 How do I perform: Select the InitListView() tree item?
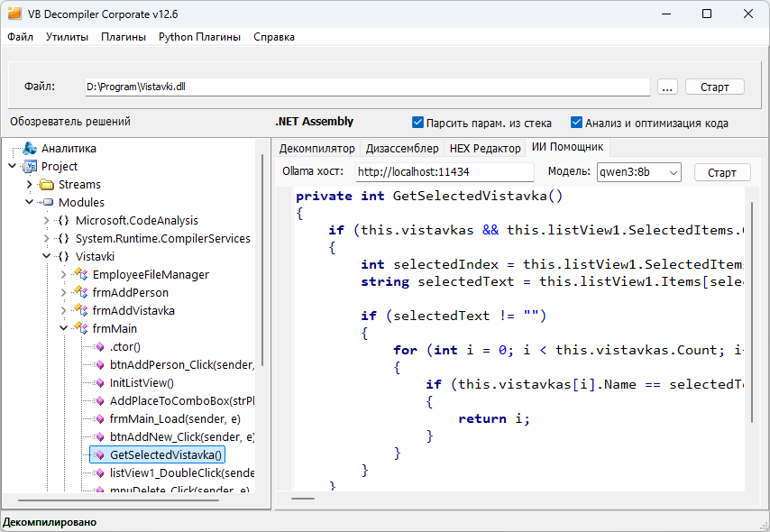pos(142,382)
